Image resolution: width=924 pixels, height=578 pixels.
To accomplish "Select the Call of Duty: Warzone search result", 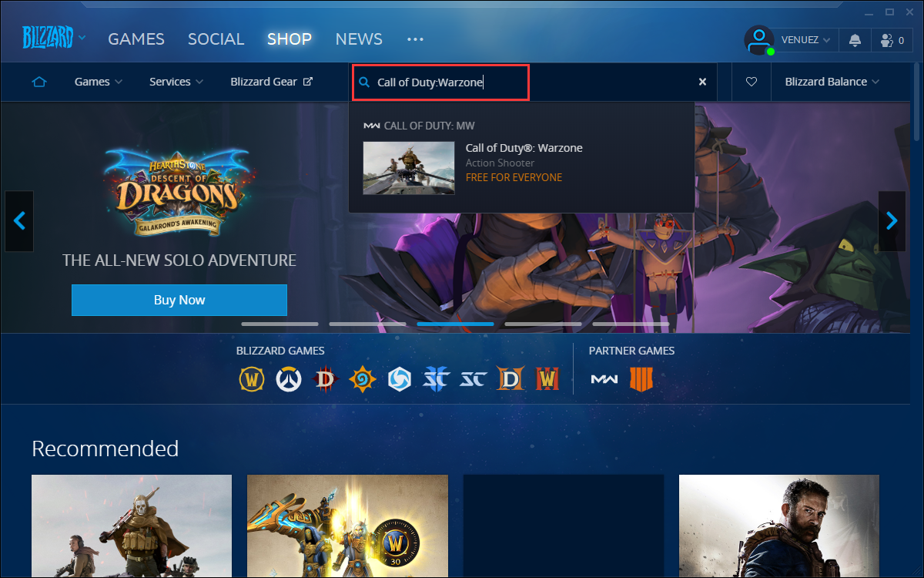I will (524, 163).
